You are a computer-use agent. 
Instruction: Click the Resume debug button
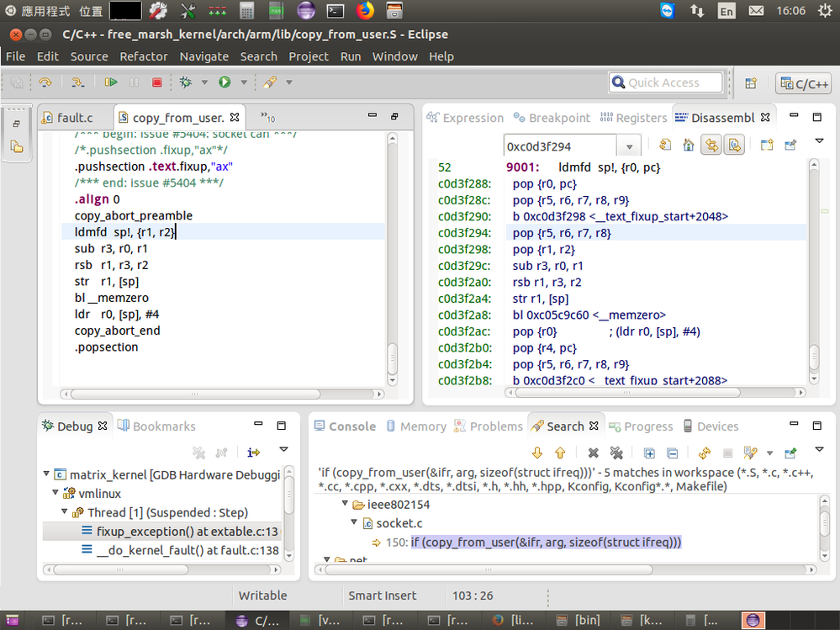[x=111, y=82]
